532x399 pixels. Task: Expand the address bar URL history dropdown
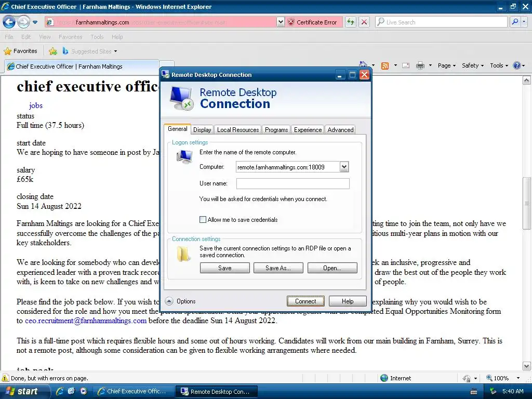coord(280,22)
